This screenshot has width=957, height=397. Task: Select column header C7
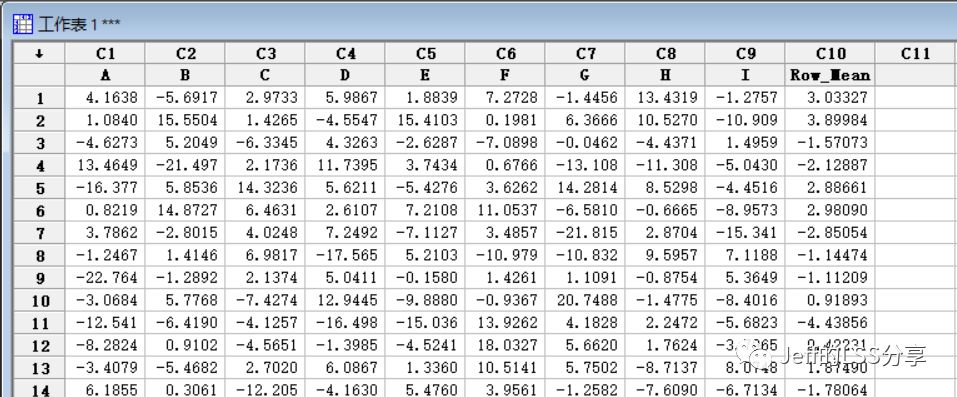click(x=585, y=53)
